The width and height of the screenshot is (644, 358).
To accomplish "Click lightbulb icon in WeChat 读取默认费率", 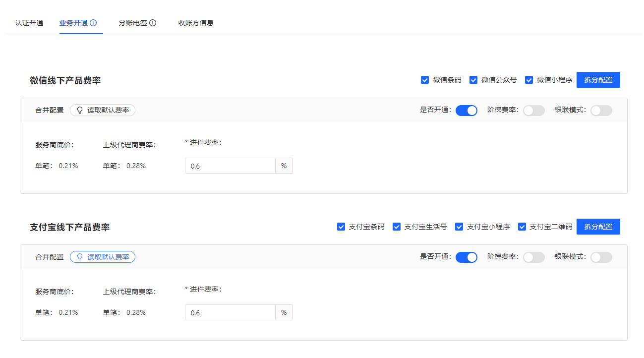I will pos(79,110).
